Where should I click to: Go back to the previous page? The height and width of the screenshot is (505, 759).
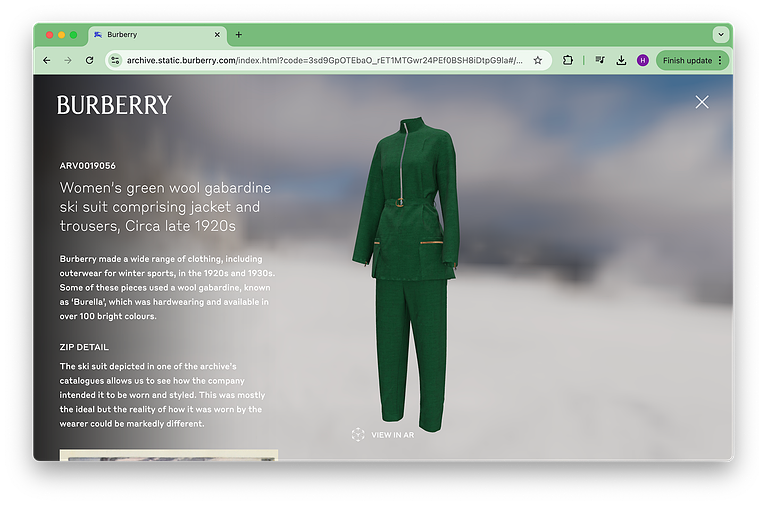click(x=46, y=61)
